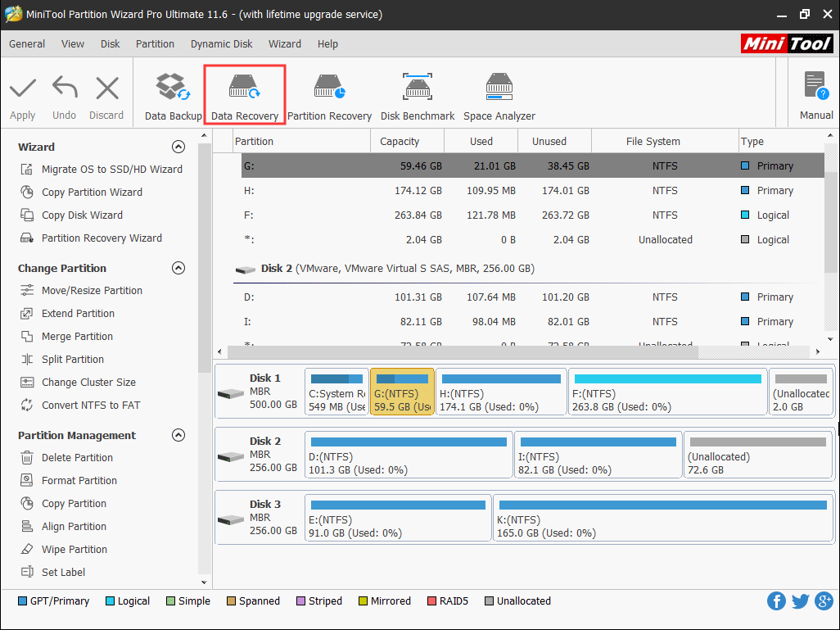Open the Disk menu
The width and height of the screenshot is (840, 630).
click(x=110, y=43)
